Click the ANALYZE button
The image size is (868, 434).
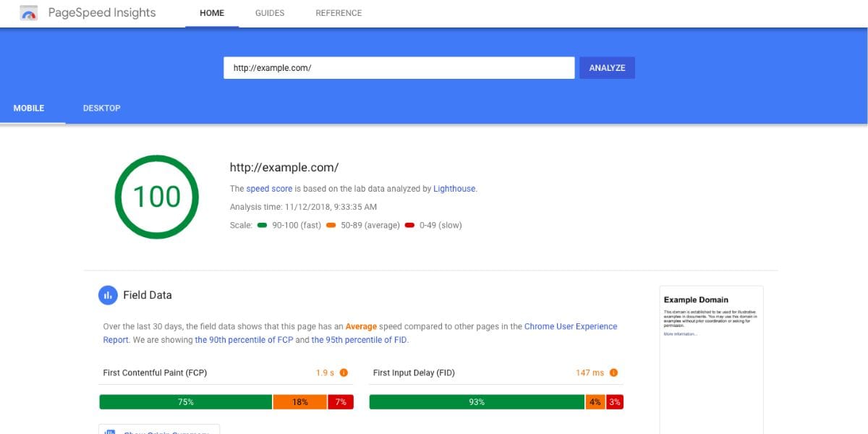[x=607, y=68]
